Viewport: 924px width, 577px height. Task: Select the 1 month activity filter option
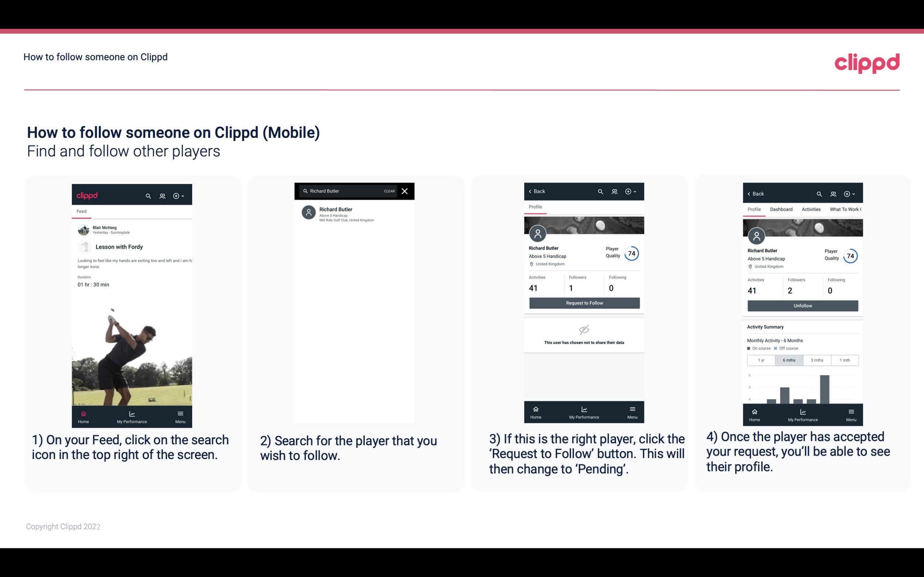(844, 360)
